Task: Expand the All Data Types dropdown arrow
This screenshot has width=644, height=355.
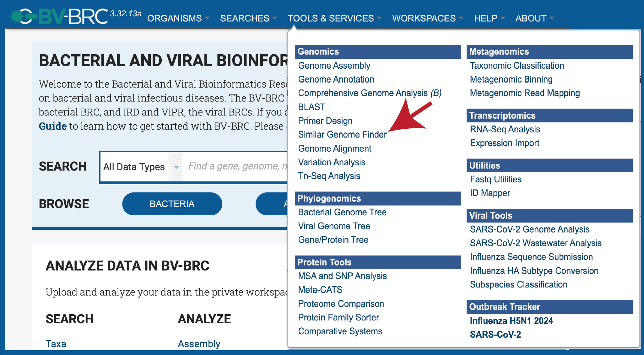Action: pos(176,167)
